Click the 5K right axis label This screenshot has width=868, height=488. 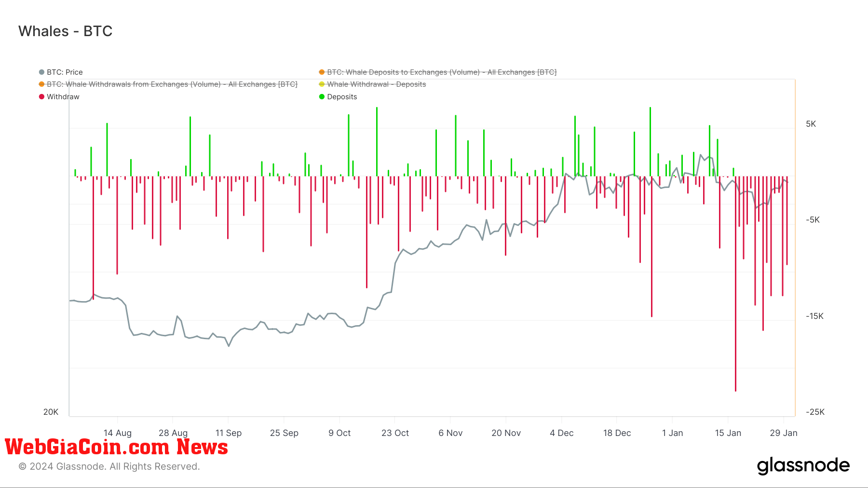pos(811,124)
